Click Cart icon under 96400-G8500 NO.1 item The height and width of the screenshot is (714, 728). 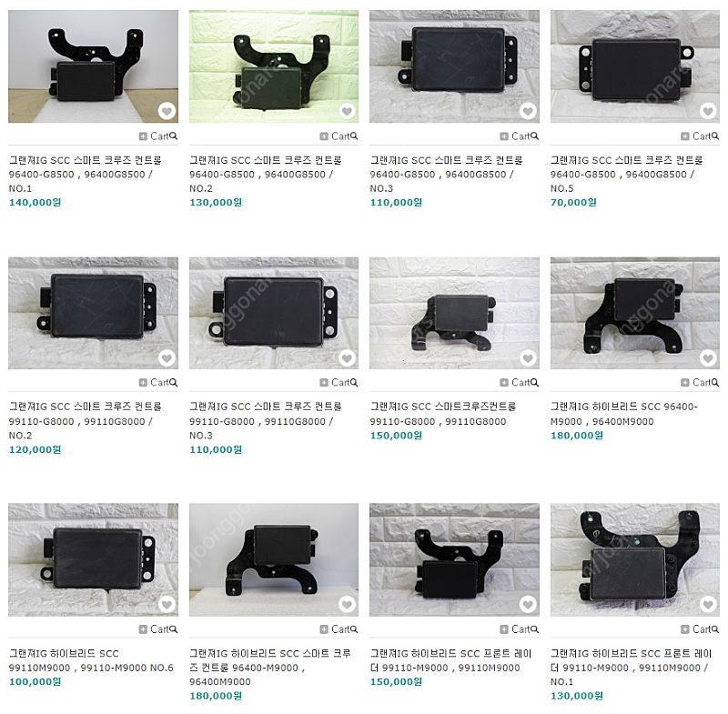[154, 136]
